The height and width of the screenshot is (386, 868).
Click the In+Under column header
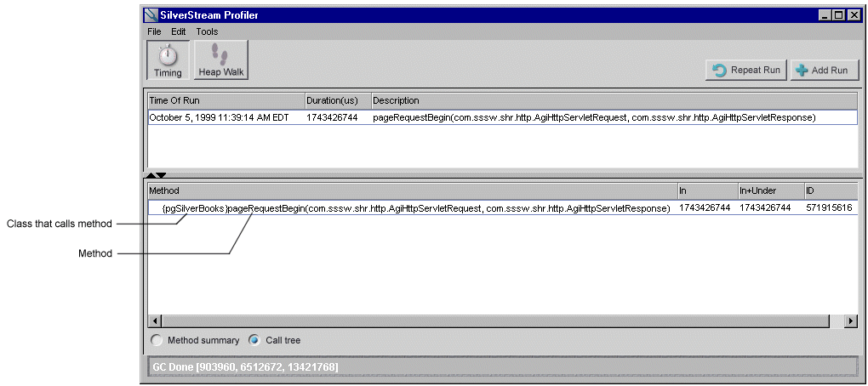pyautogui.click(x=771, y=190)
